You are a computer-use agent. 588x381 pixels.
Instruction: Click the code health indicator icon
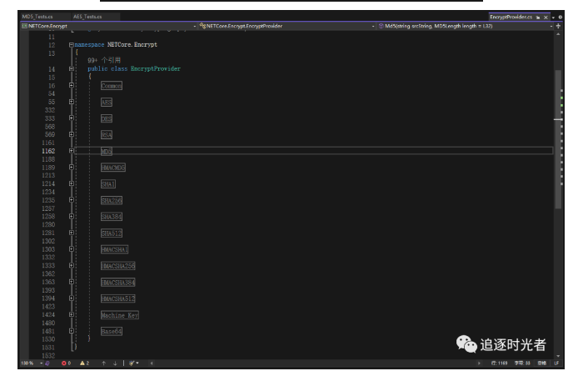(47, 363)
